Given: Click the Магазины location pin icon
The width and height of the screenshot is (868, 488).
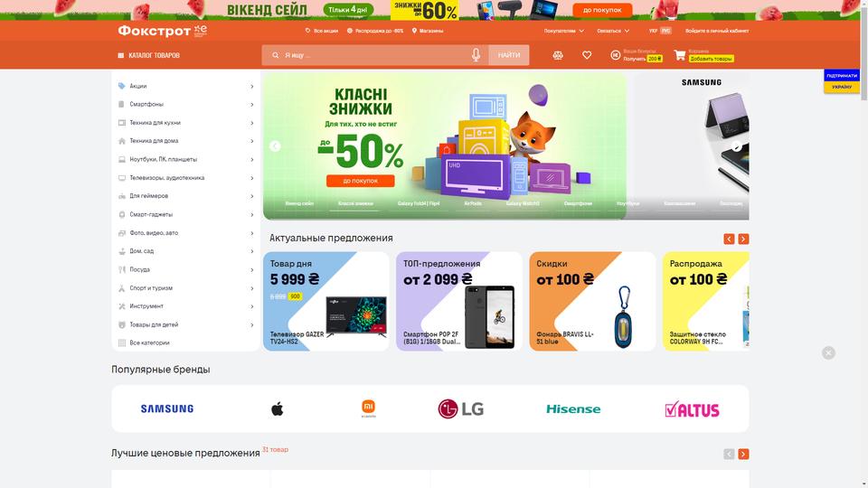Looking at the screenshot, I should tap(414, 31).
